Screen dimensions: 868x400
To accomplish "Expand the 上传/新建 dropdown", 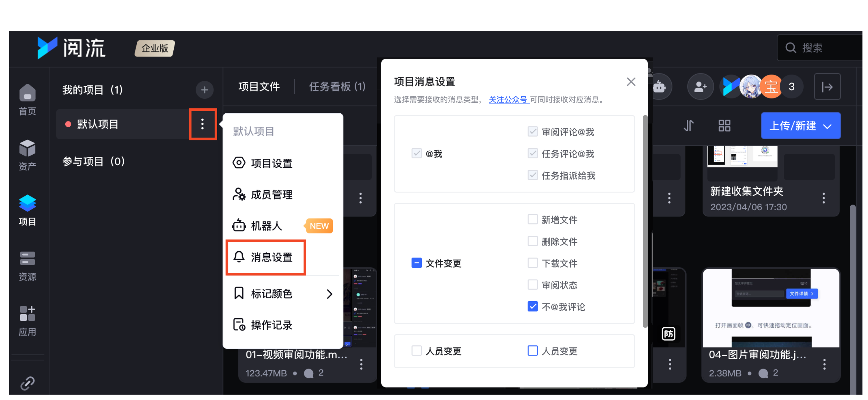I will [x=801, y=126].
